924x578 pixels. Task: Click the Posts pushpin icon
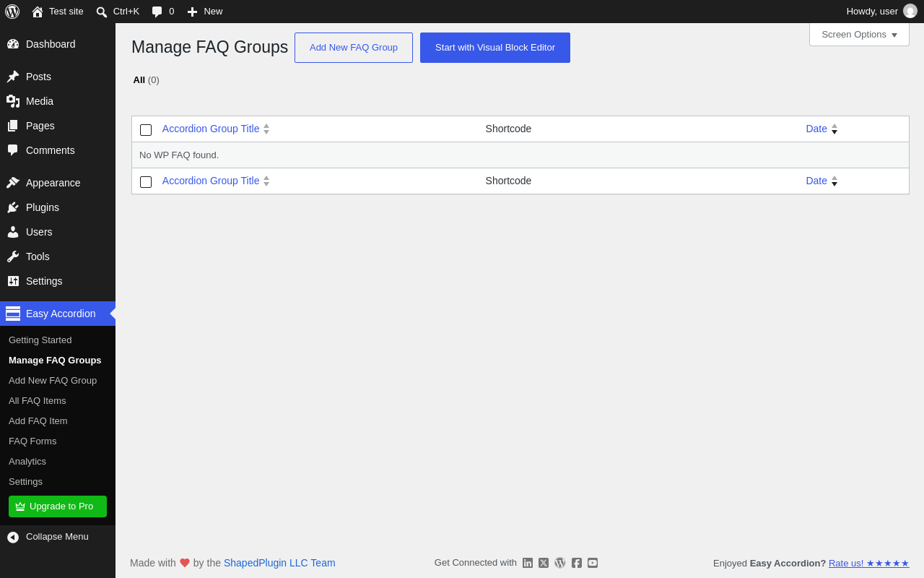point(13,77)
